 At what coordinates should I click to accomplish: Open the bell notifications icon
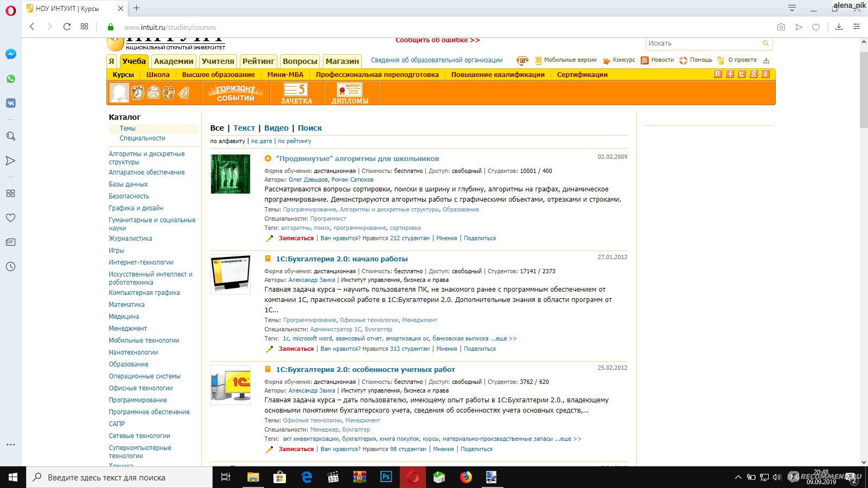[184, 93]
